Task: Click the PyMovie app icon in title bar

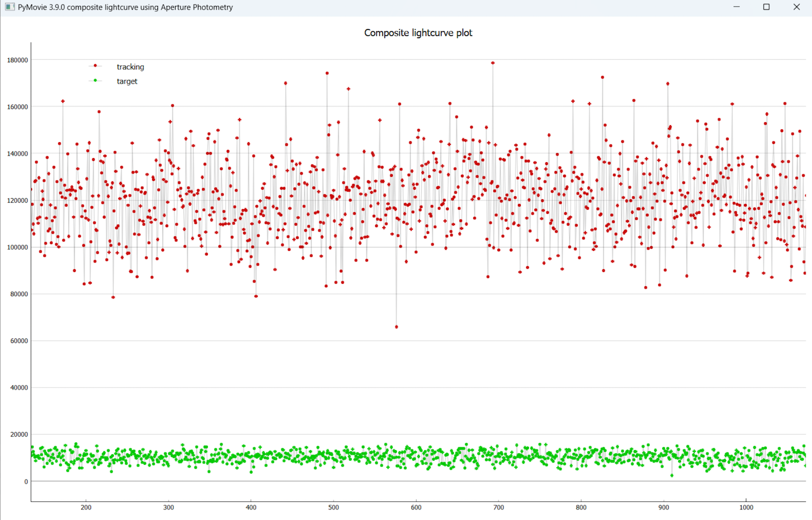Action: pyautogui.click(x=9, y=7)
